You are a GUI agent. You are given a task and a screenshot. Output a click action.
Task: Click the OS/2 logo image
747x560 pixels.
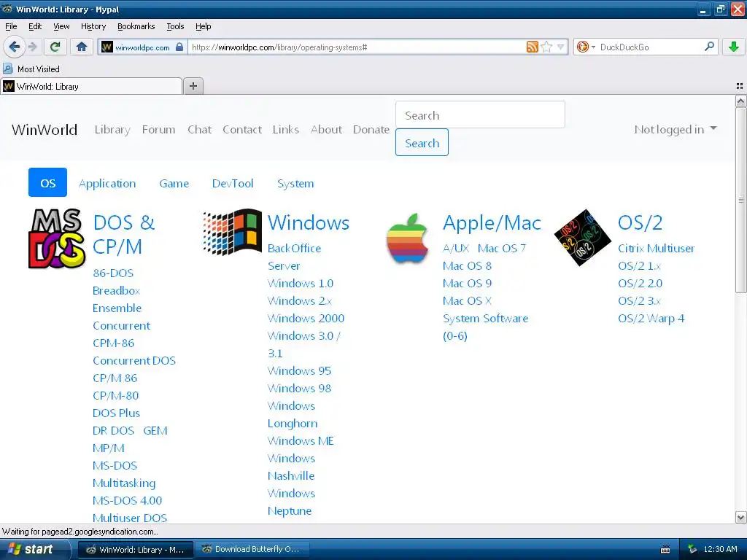pos(583,237)
